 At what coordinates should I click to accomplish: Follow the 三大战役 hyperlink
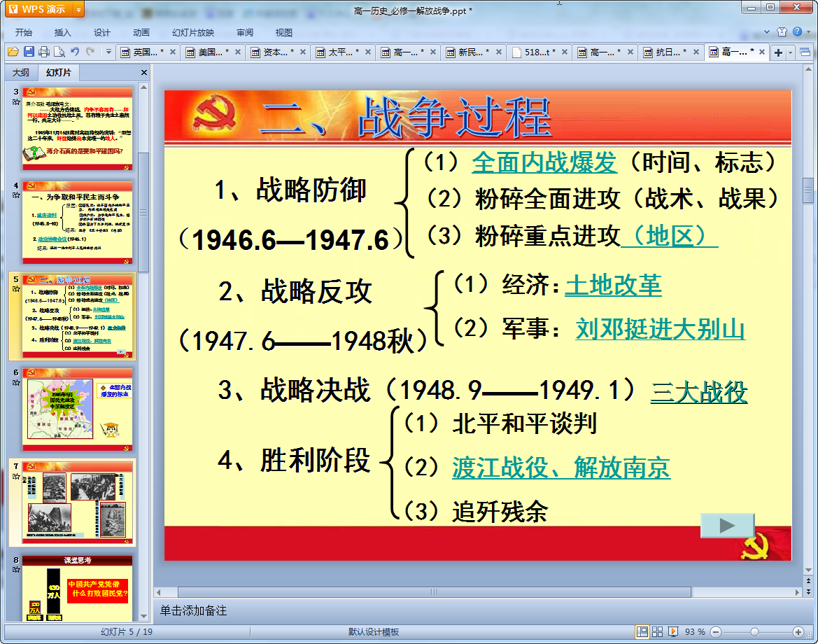698,392
